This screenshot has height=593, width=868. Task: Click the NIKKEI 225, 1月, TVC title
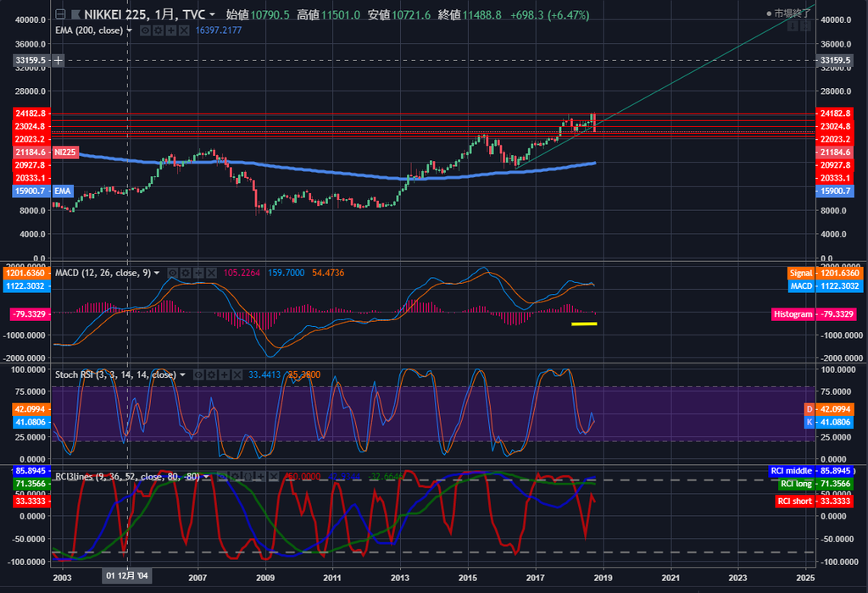pos(144,15)
